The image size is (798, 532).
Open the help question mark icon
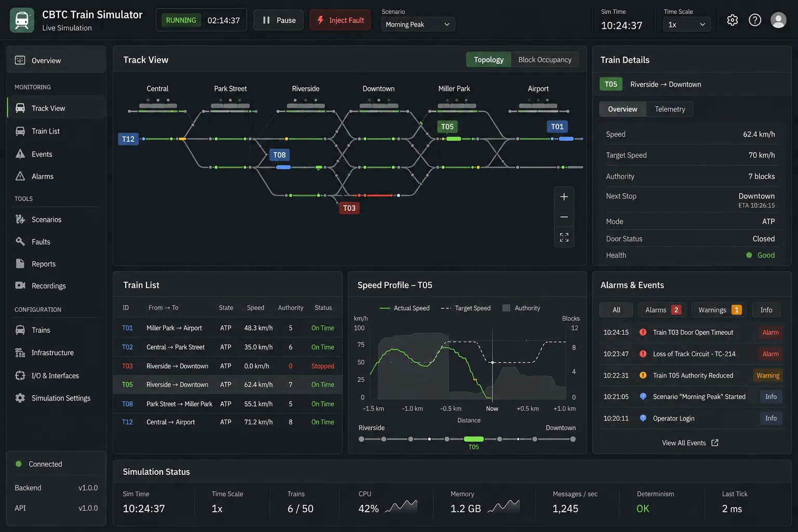pyautogui.click(x=755, y=20)
